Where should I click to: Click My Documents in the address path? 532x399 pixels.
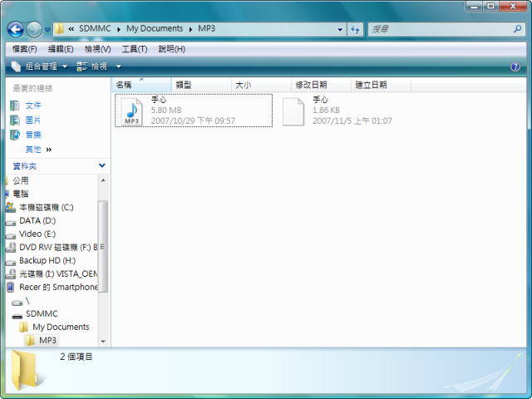(155, 28)
